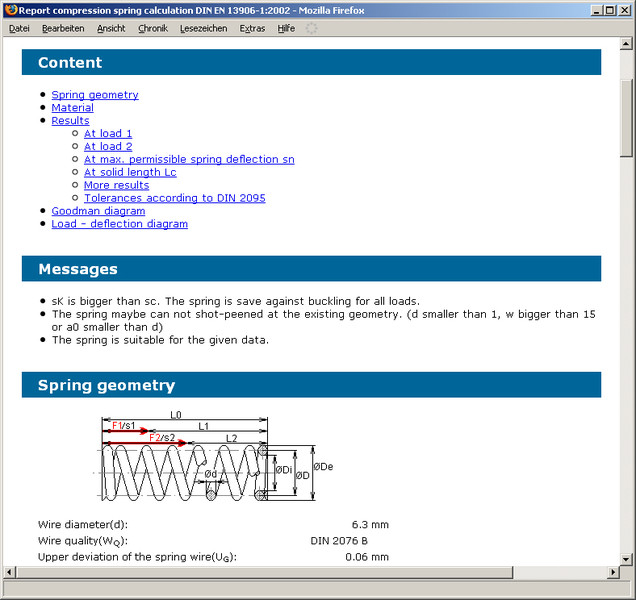Open the Chronik history menu
Viewport: 636px width, 600px height.
point(153,28)
